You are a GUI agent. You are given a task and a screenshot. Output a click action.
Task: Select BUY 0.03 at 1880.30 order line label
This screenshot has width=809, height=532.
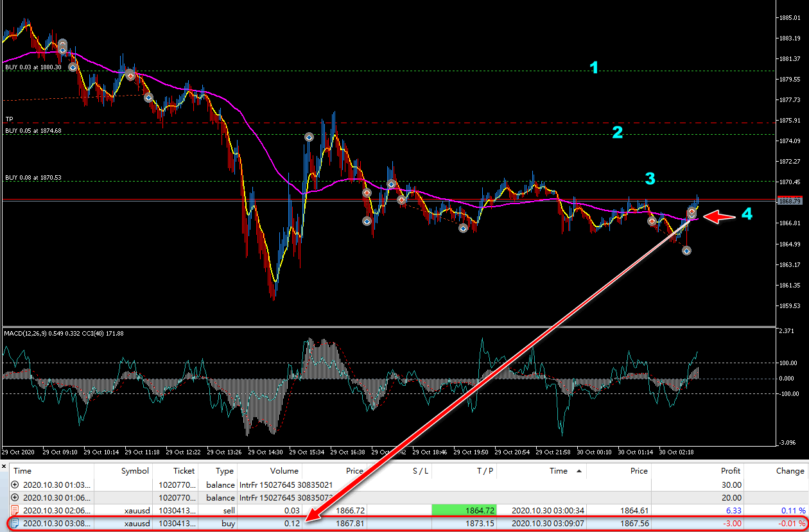[33, 67]
